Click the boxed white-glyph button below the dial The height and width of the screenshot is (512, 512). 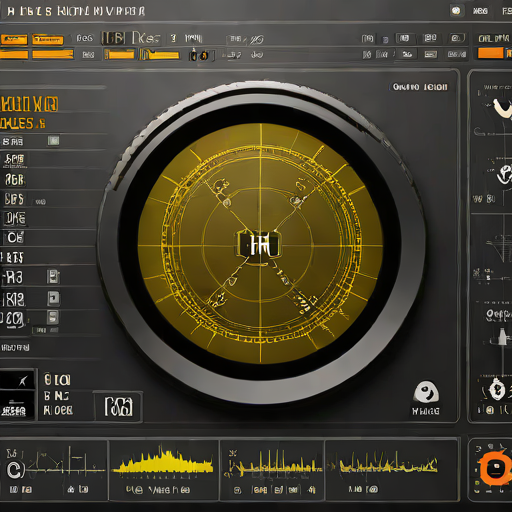[x=119, y=406]
